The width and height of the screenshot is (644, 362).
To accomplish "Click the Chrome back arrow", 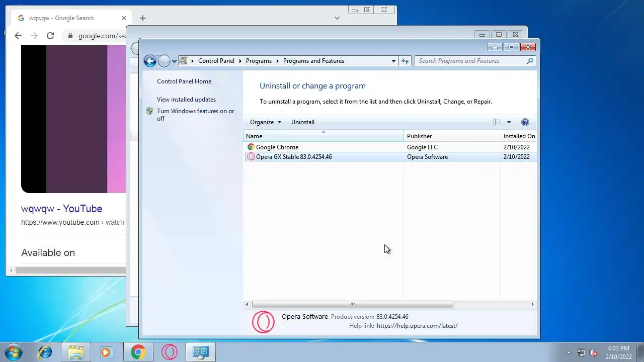I will 18,36.
